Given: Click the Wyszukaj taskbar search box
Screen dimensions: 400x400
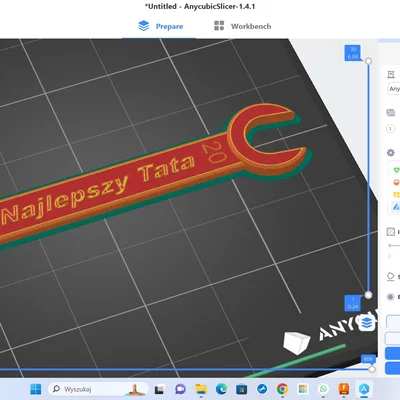Looking at the screenshot, I should click(x=98, y=389).
